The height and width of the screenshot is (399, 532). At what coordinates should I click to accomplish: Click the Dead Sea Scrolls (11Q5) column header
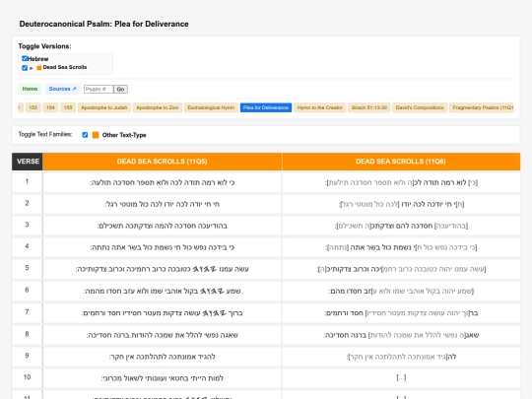point(163,162)
